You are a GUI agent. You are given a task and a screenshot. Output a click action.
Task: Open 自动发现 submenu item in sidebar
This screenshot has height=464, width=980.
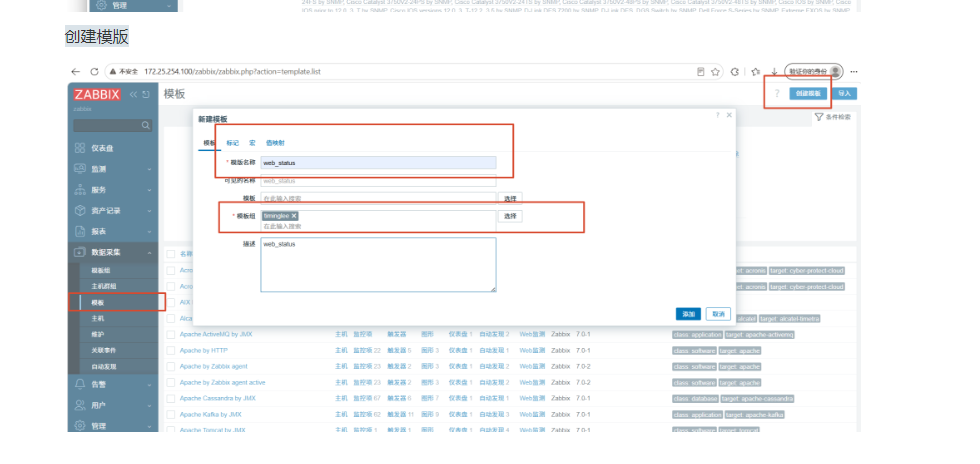click(104, 366)
